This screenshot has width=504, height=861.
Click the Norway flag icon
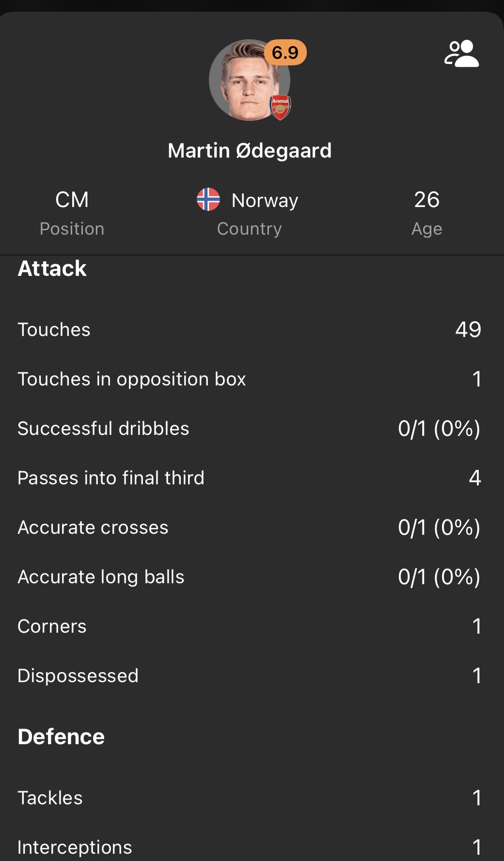[208, 199]
